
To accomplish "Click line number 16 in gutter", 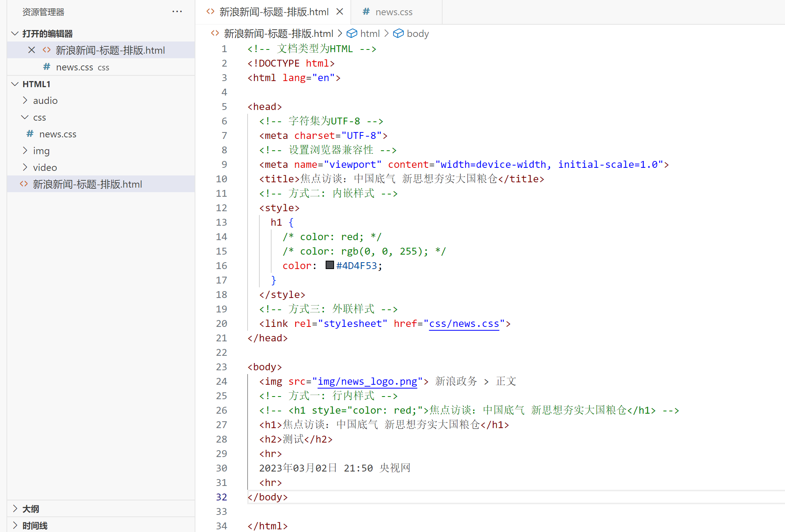I will [221, 266].
